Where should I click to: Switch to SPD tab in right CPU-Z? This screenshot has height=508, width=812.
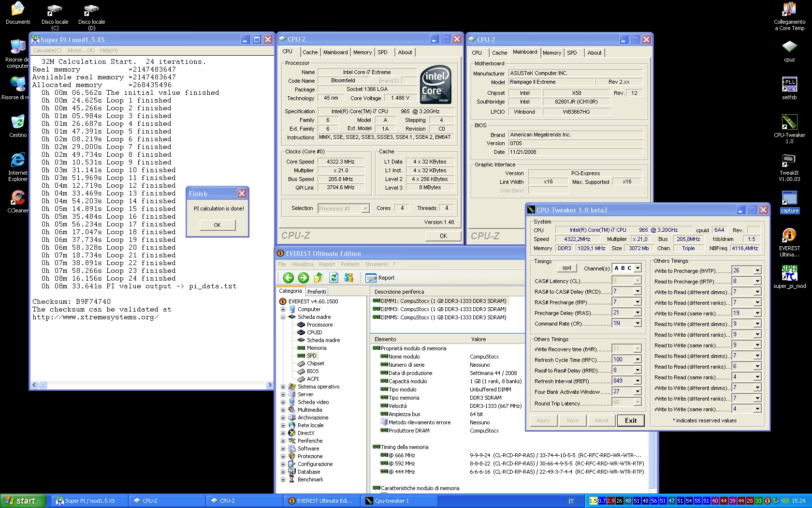572,53
